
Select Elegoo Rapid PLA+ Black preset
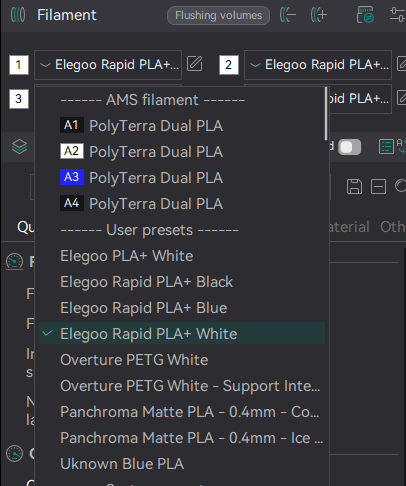182,282
